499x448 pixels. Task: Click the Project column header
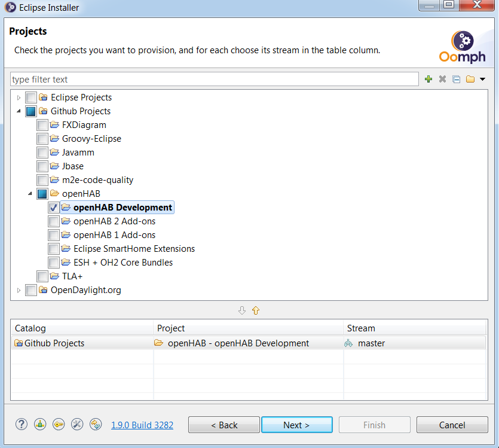pos(249,328)
